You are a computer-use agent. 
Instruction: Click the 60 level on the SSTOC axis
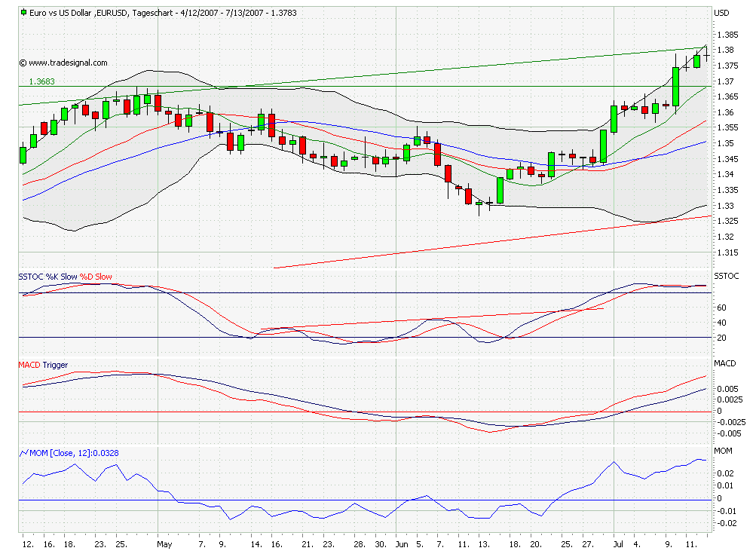click(722, 308)
